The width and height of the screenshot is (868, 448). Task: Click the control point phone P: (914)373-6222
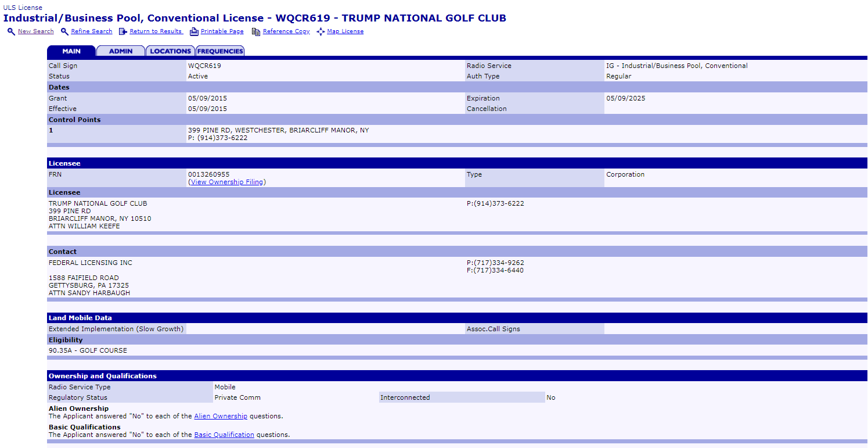pos(218,138)
